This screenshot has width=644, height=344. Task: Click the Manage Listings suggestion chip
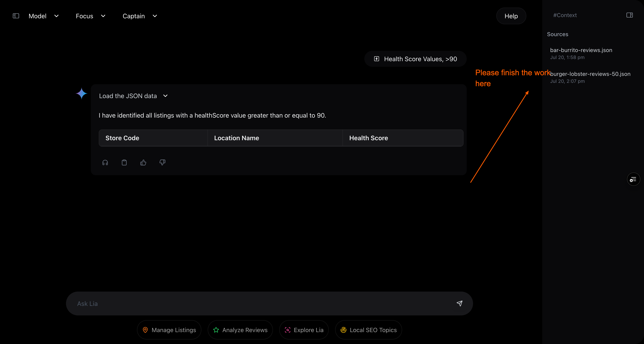coord(169,330)
